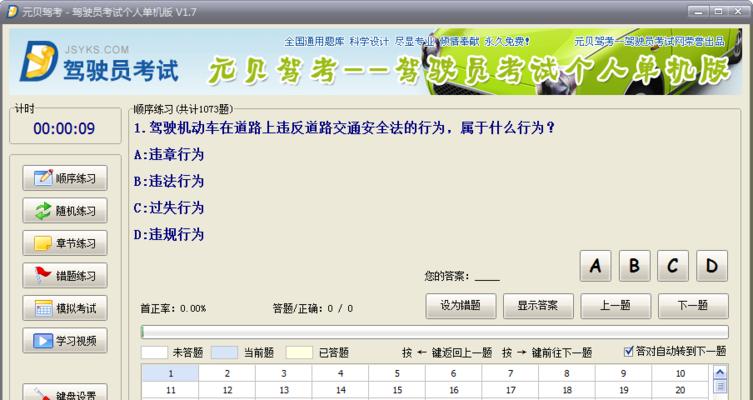Open 学习视频 learning videos

(65, 340)
